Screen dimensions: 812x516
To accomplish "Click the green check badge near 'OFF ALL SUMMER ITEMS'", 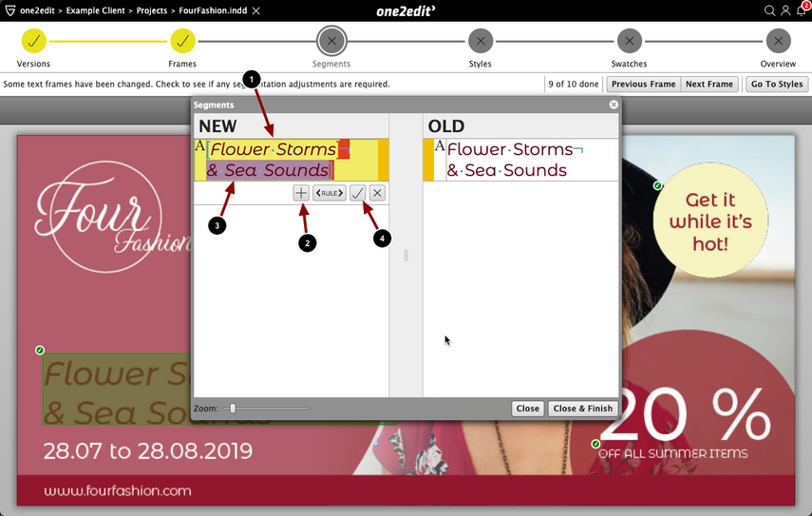I will point(595,444).
